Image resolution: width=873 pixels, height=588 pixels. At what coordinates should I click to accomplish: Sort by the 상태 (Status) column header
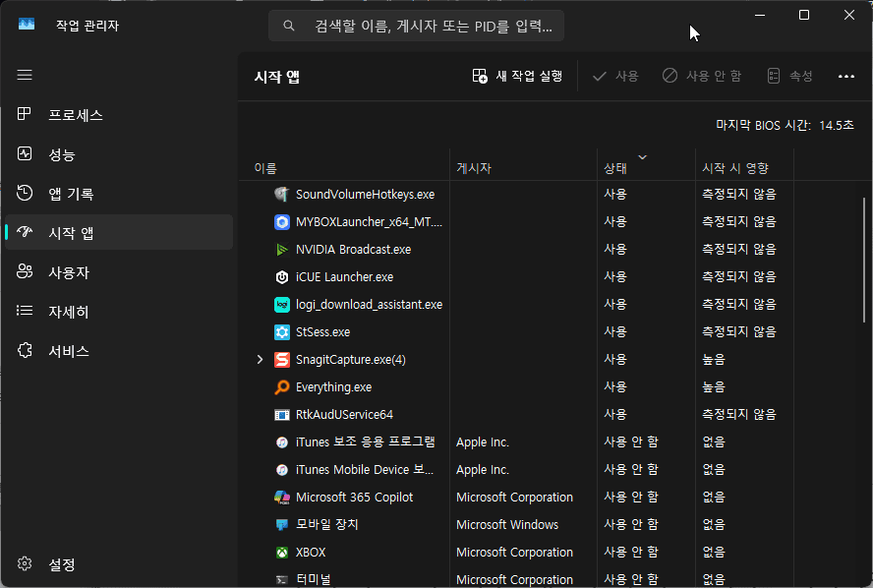646,167
